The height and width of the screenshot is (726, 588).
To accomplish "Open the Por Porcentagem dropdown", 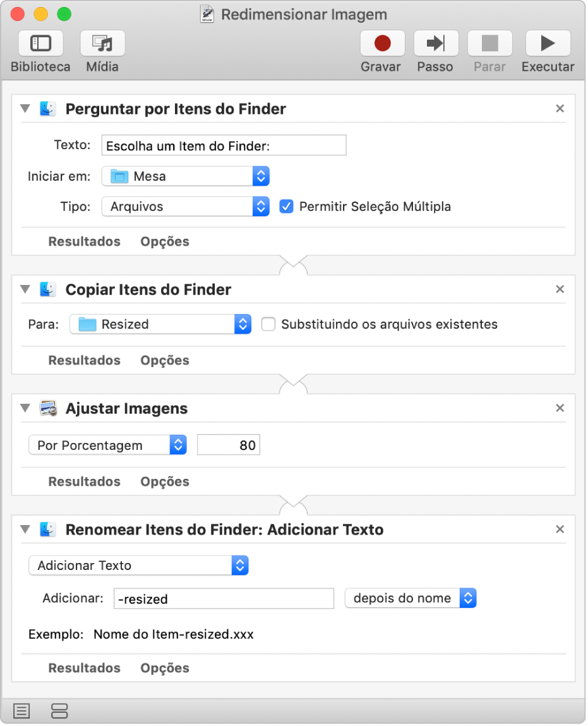I will (108, 445).
